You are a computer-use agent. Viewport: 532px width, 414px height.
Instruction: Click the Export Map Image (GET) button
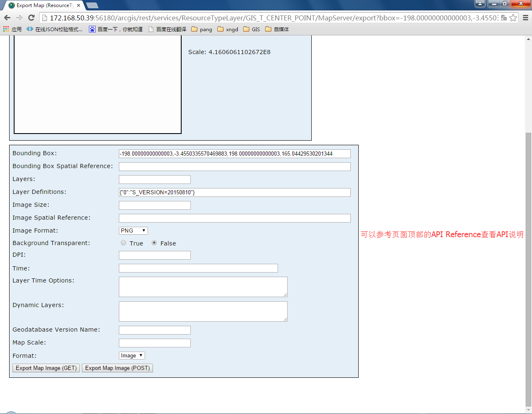tap(46, 368)
